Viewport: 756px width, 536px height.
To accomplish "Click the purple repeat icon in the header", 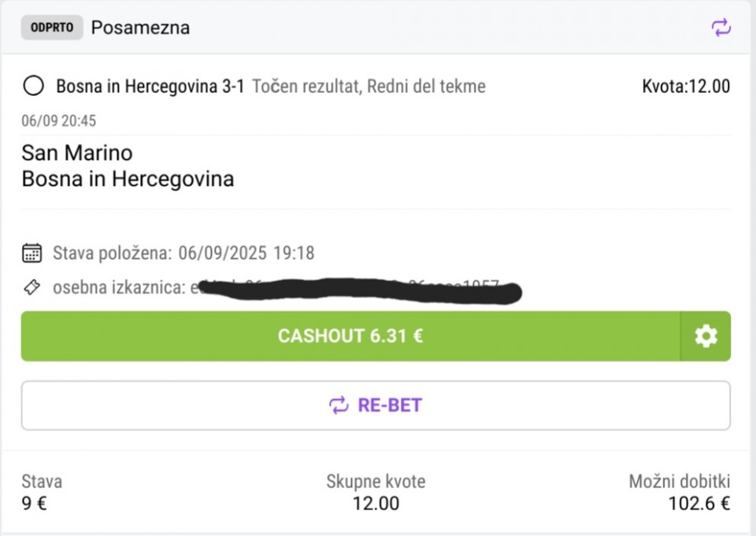I will (721, 28).
